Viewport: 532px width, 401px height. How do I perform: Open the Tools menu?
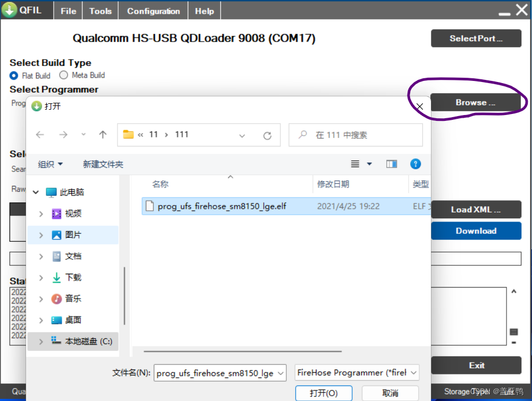[x=101, y=11]
